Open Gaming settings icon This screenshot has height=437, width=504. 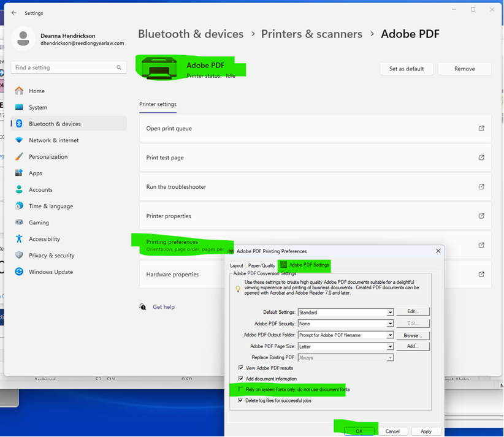(18, 222)
